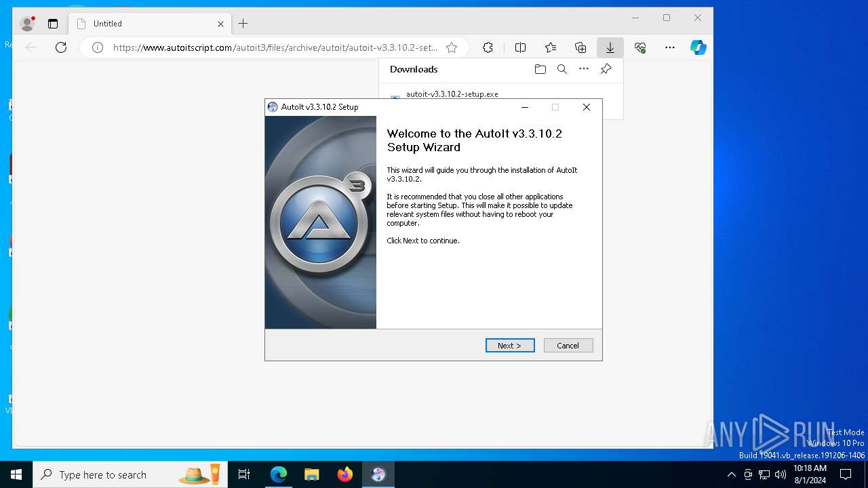Maximize the Edge browser window
Screen dimensions: 868x488
(x=667, y=18)
